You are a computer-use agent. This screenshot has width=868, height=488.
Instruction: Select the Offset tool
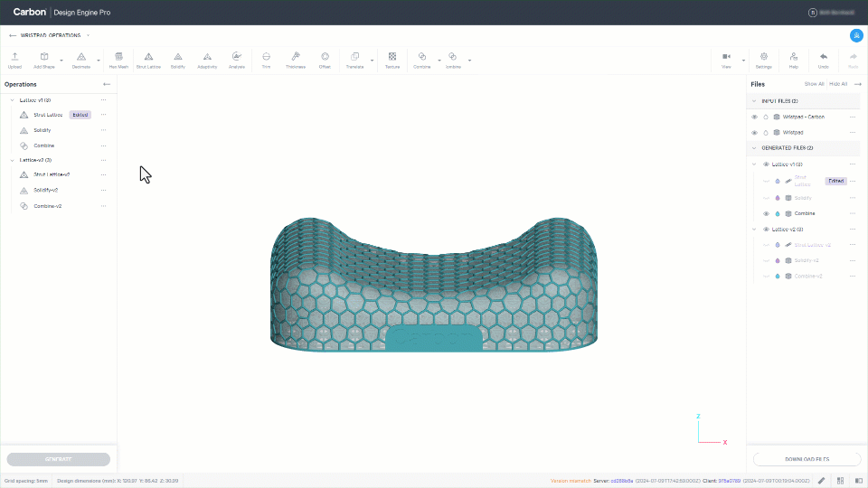tap(325, 60)
